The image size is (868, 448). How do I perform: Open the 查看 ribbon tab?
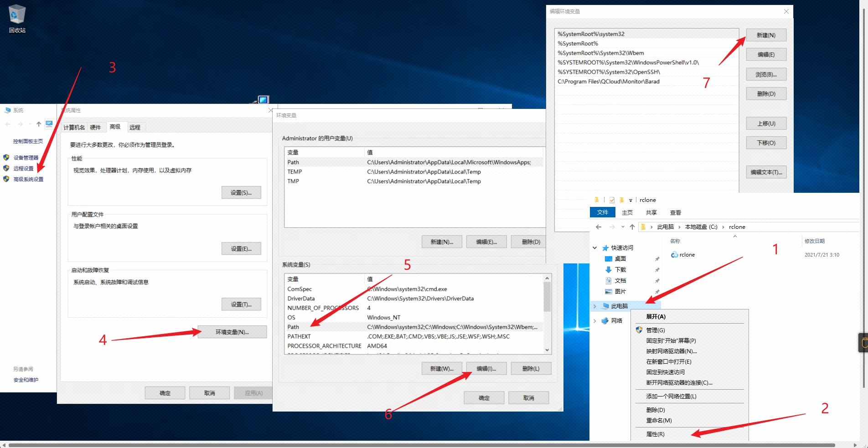pyautogui.click(x=676, y=212)
